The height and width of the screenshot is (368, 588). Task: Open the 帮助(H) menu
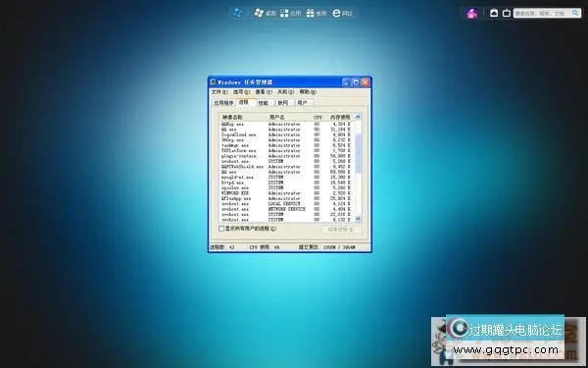click(x=308, y=92)
